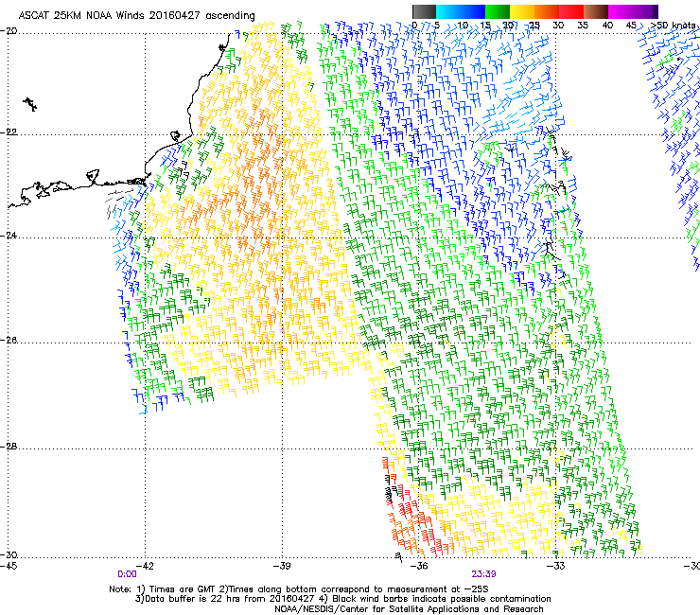
Task: Click the purple '0:00' swath time label
Action: (x=127, y=574)
